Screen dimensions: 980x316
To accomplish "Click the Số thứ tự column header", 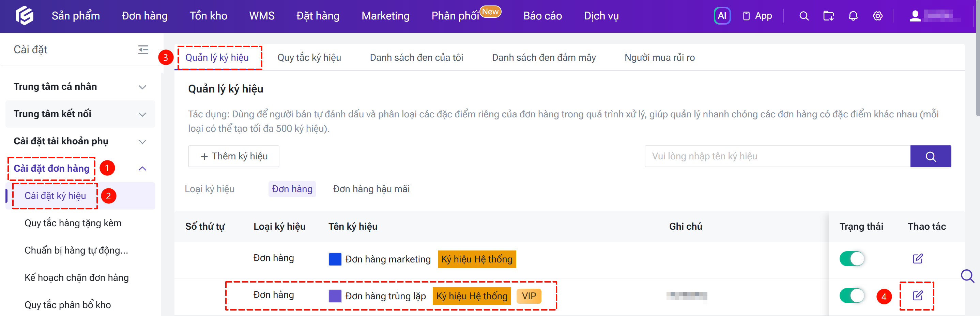I will 205,227.
